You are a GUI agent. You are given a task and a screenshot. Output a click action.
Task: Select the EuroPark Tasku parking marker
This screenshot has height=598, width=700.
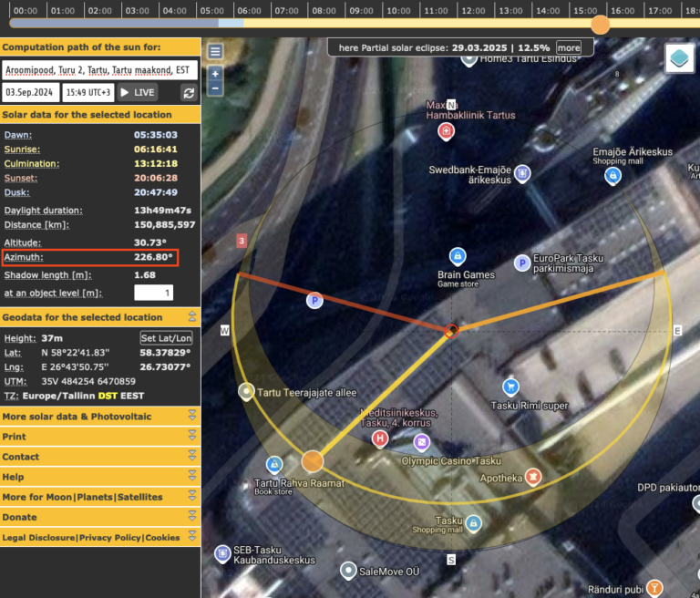pyautogui.click(x=522, y=263)
